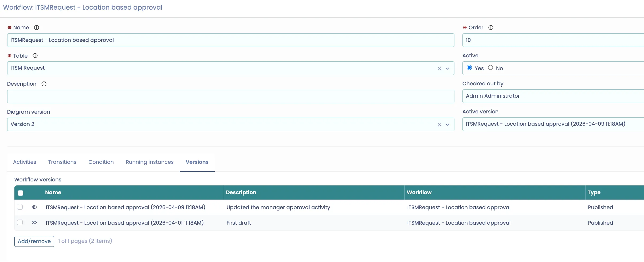Sort versions by the Type column header

point(594,192)
